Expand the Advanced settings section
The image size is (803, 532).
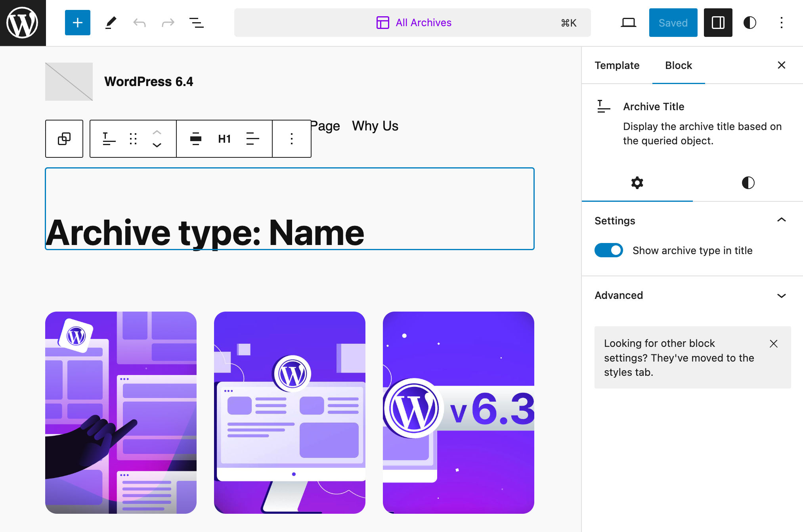(690, 295)
